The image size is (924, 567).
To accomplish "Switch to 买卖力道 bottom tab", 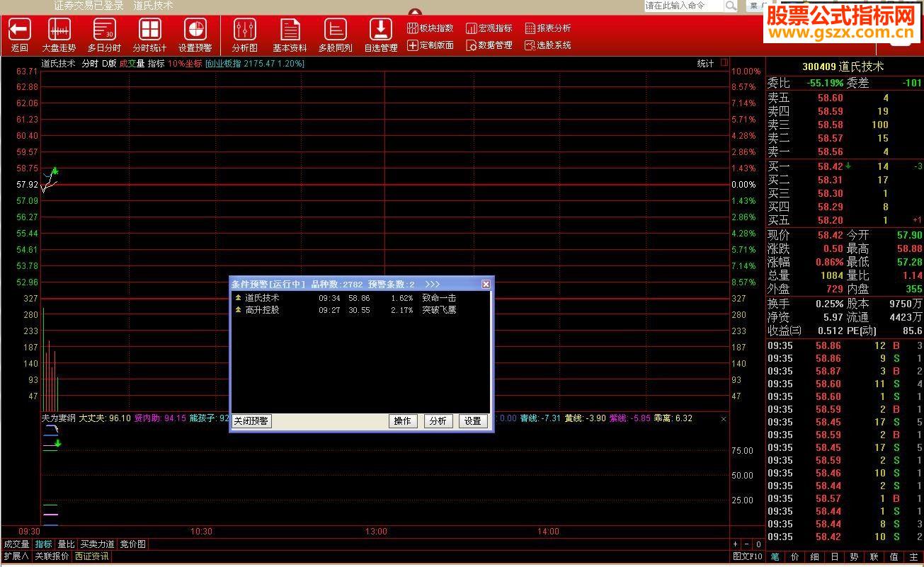I will (x=97, y=544).
